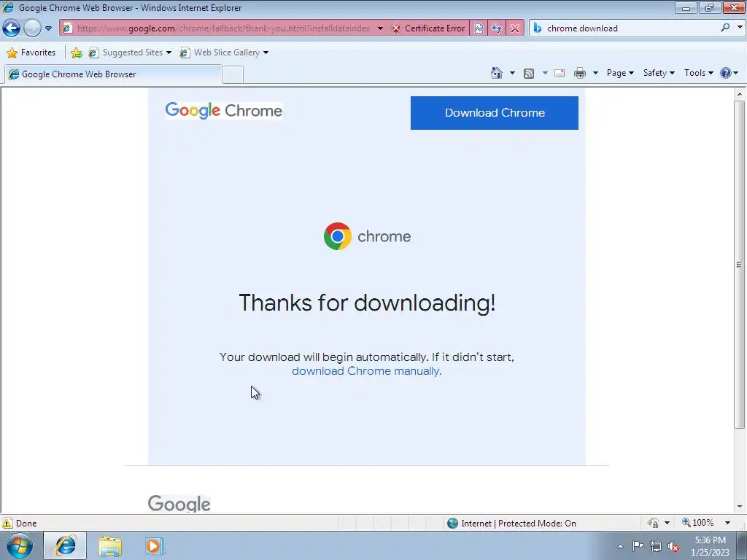Click the scrollbar up arrow
This screenshot has width=747, height=560.
[x=740, y=94]
